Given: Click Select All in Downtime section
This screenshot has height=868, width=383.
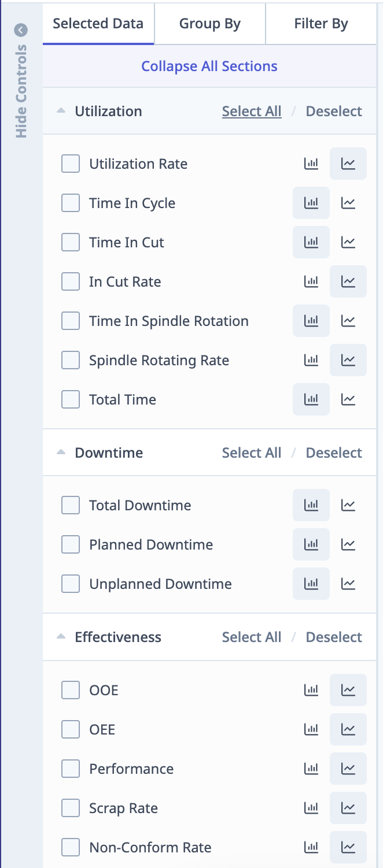Looking at the screenshot, I should [x=252, y=452].
